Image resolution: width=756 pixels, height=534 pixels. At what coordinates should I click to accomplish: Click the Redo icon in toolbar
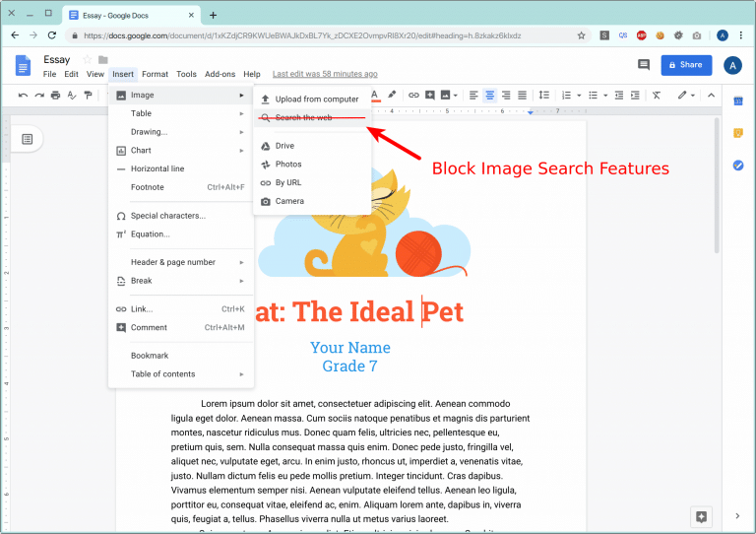pyautogui.click(x=39, y=95)
